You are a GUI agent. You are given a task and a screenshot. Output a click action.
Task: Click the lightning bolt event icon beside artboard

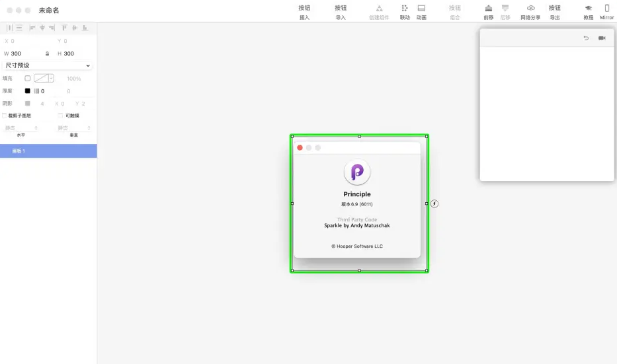click(434, 203)
